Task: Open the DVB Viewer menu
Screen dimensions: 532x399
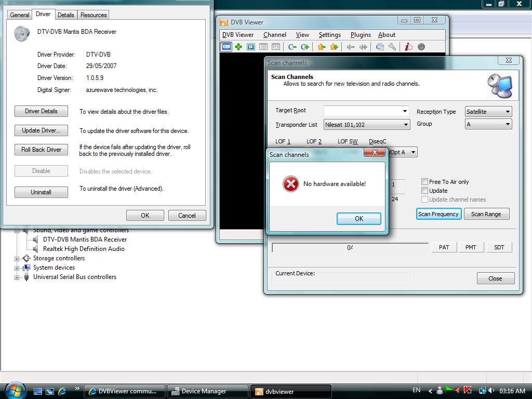Action: [238, 35]
